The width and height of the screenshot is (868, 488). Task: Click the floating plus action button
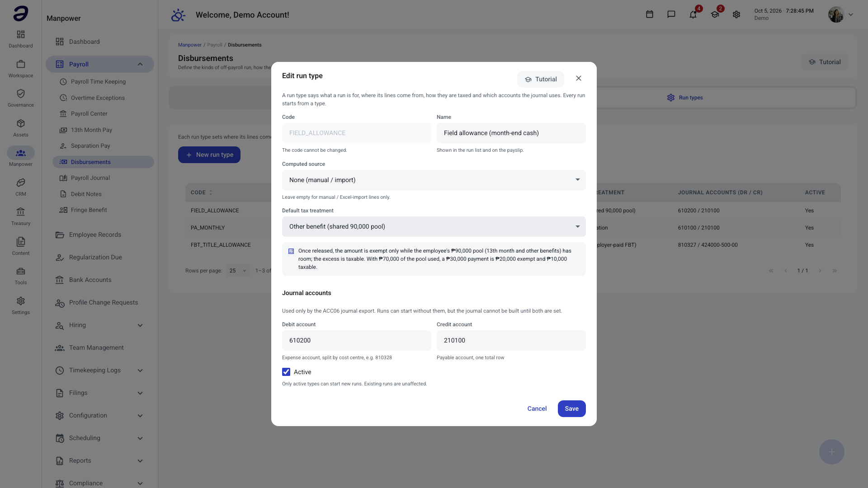click(832, 452)
